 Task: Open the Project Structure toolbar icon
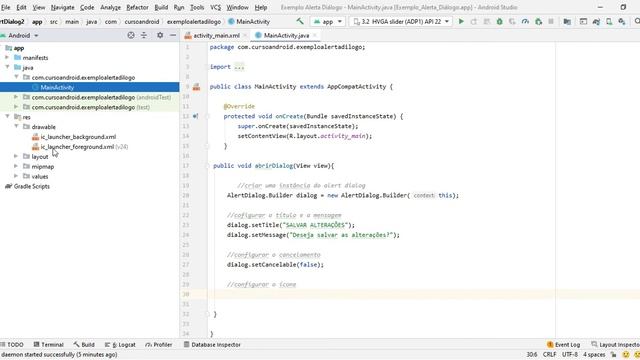pyautogui.click(x=567, y=21)
